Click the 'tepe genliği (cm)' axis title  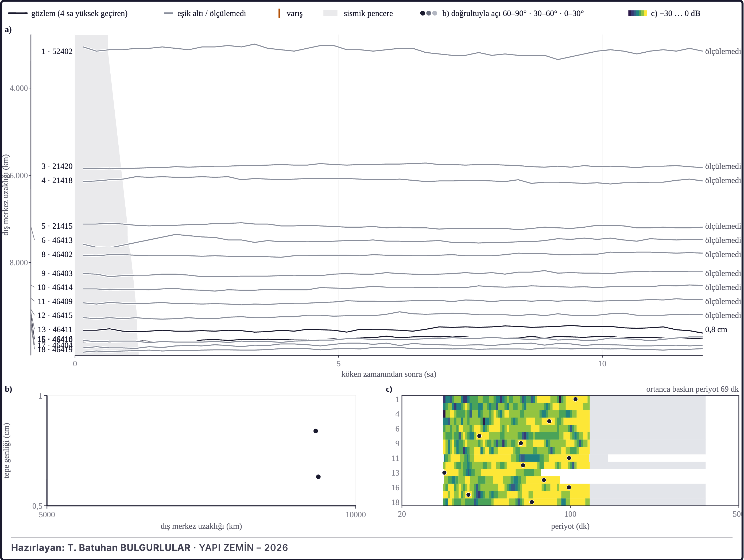7,450
